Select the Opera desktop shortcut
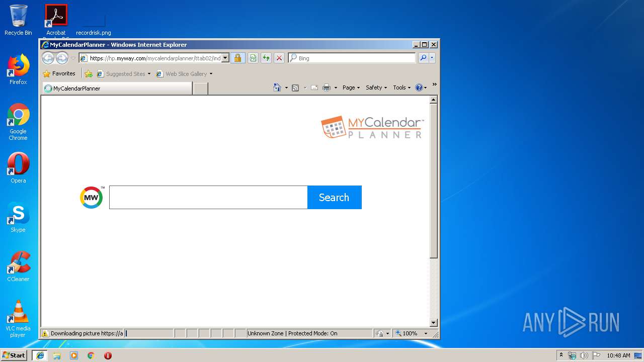This screenshot has width=644, height=362. coord(18,168)
